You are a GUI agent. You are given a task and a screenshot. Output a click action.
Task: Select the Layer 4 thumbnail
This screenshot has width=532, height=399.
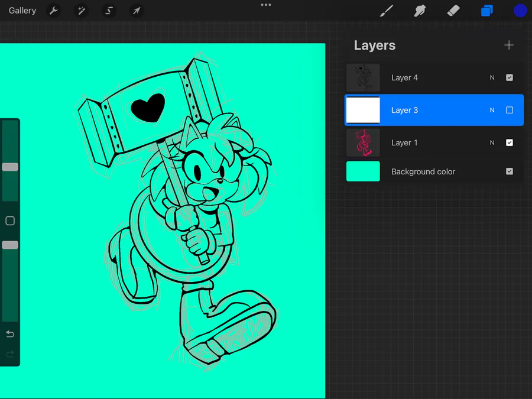[363, 77]
